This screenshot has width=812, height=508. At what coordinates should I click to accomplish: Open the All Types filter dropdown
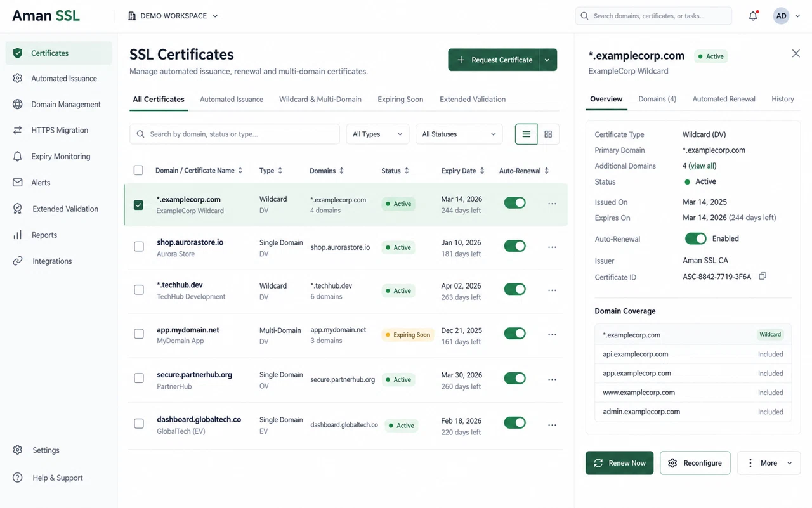pos(377,134)
